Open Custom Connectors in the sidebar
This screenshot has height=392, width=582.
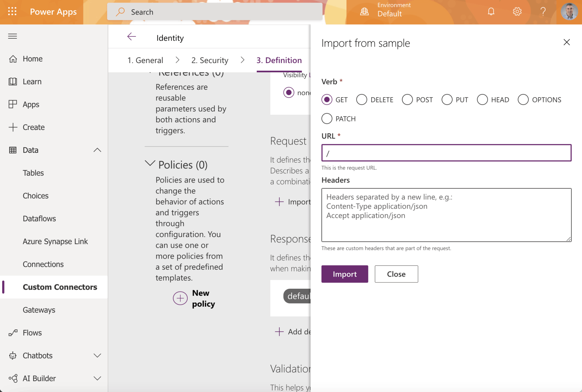(x=54, y=287)
